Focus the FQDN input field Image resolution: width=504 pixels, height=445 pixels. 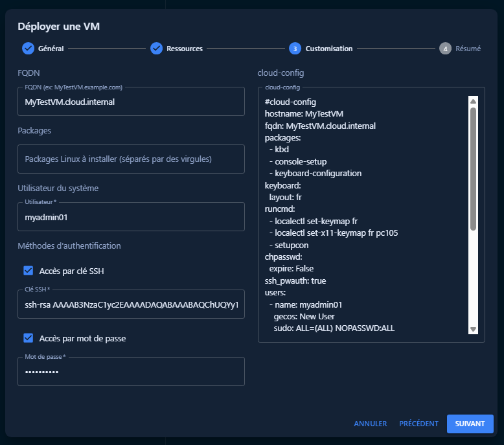[131, 102]
